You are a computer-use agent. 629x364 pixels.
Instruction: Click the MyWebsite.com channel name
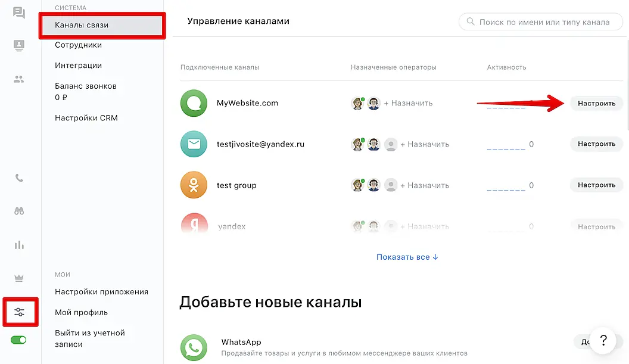pyautogui.click(x=247, y=103)
